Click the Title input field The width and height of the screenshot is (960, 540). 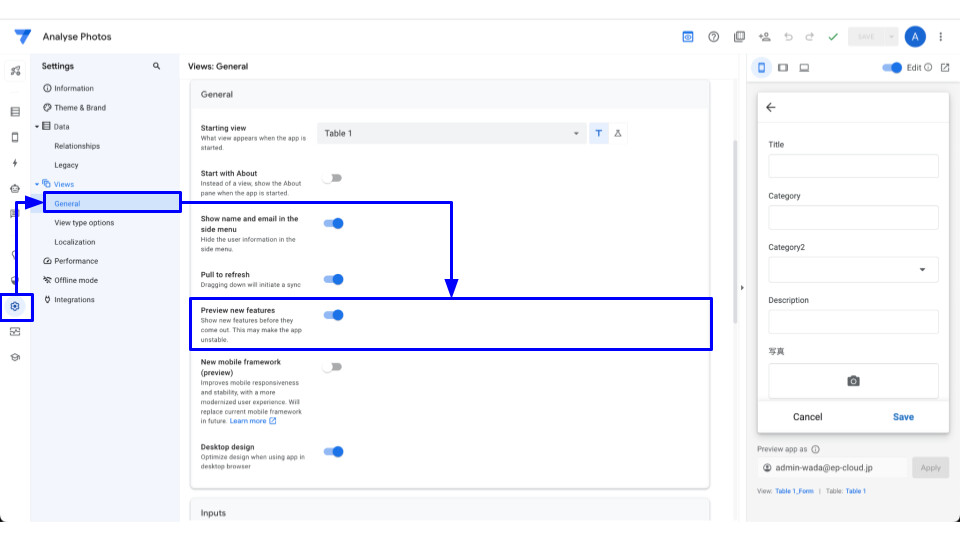(x=853, y=166)
